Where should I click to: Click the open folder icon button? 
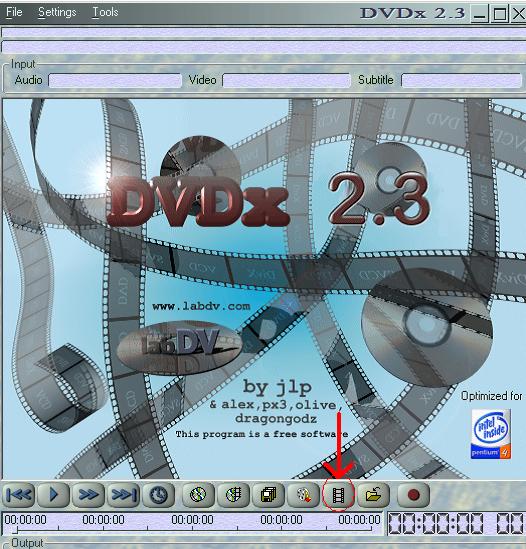click(373, 495)
